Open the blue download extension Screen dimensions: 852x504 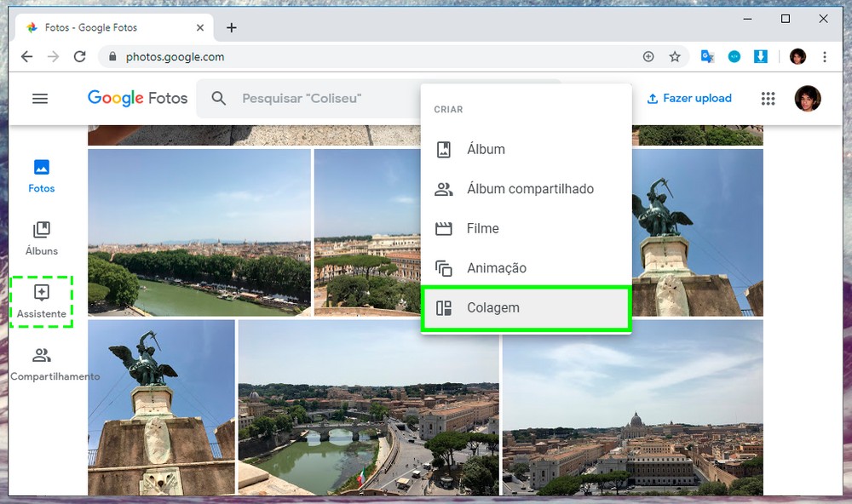tap(761, 56)
